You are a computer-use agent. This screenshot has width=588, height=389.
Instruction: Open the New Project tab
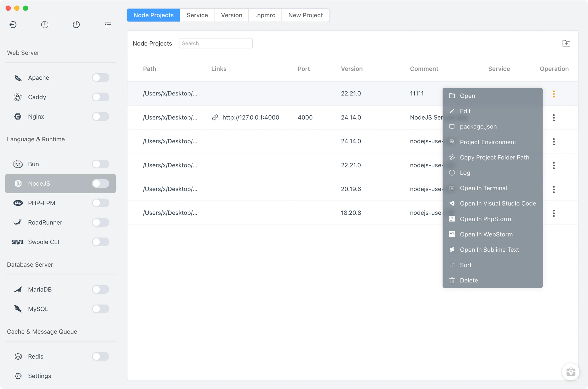click(305, 15)
